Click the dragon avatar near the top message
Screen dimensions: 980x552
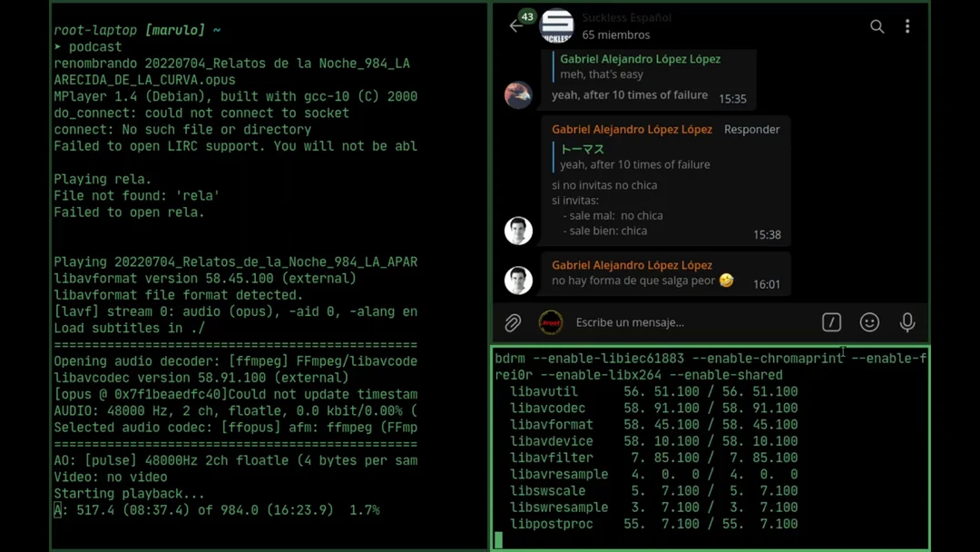pyautogui.click(x=518, y=95)
